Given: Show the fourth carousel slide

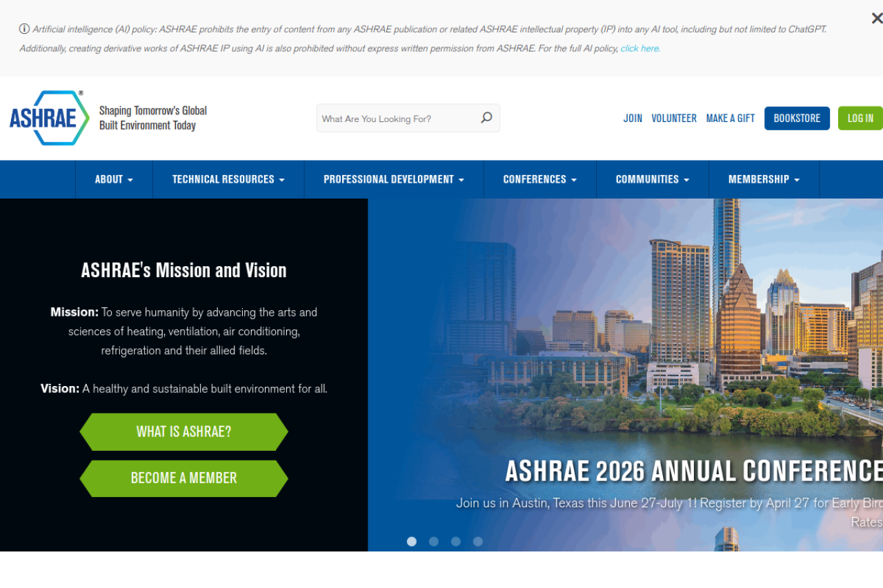Looking at the screenshot, I should pyautogui.click(x=478, y=542).
